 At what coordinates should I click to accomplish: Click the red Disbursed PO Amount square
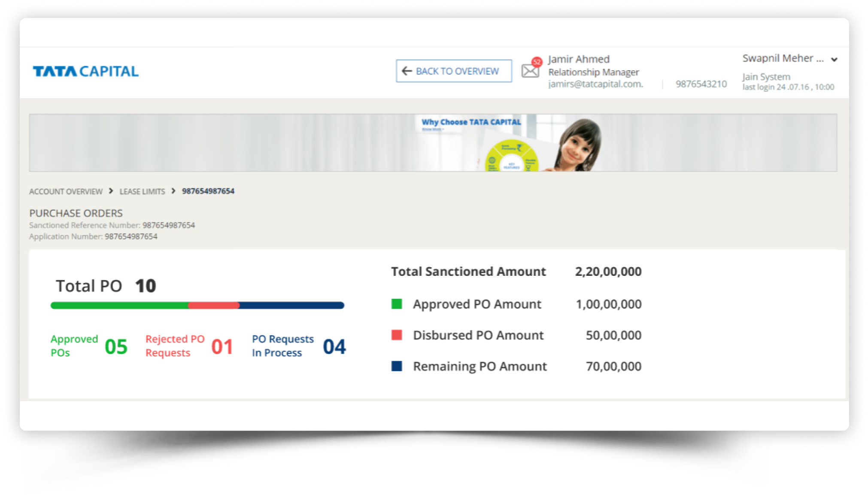pyautogui.click(x=397, y=335)
